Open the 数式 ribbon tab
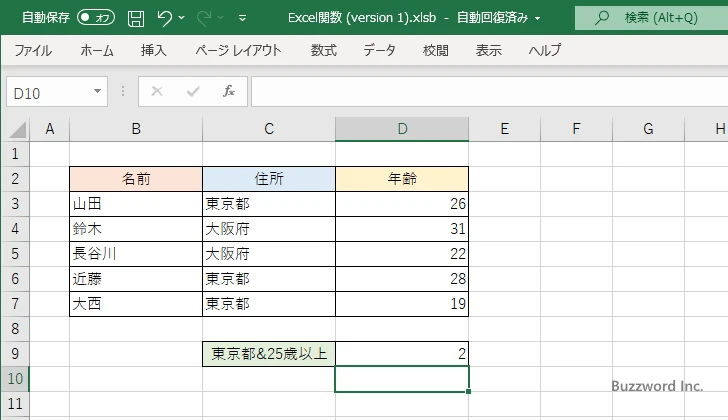Image resolution: width=728 pixels, height=420 pixels. point(324,50)
